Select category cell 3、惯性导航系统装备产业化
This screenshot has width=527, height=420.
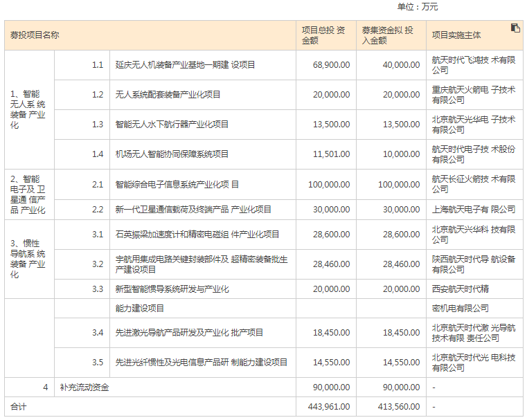29,259
